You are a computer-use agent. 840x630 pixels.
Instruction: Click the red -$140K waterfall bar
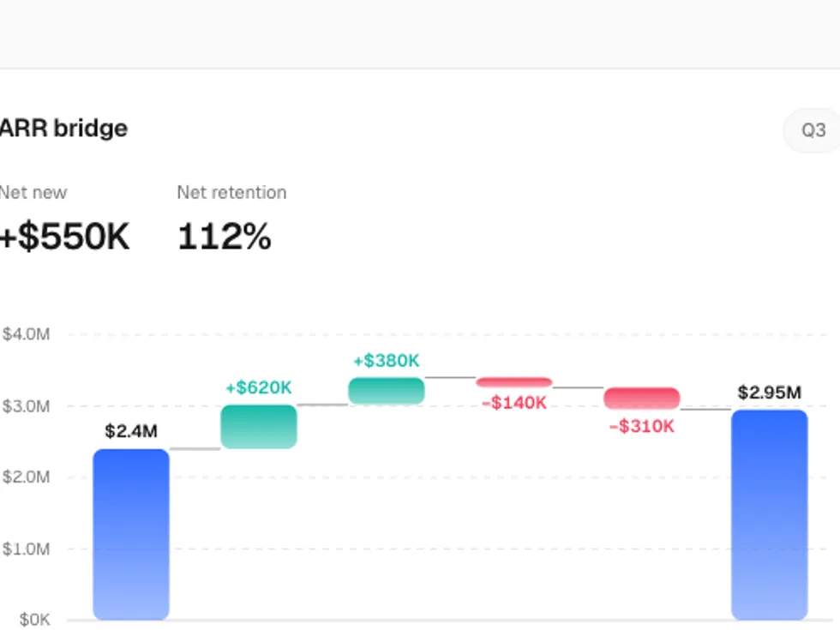pos(514,382)
